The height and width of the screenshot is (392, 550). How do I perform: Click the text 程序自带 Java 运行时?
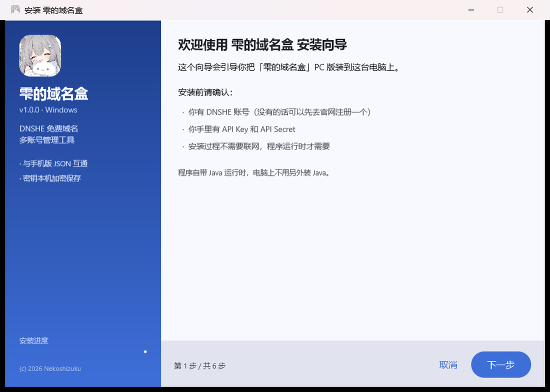[x=254, y=173]
